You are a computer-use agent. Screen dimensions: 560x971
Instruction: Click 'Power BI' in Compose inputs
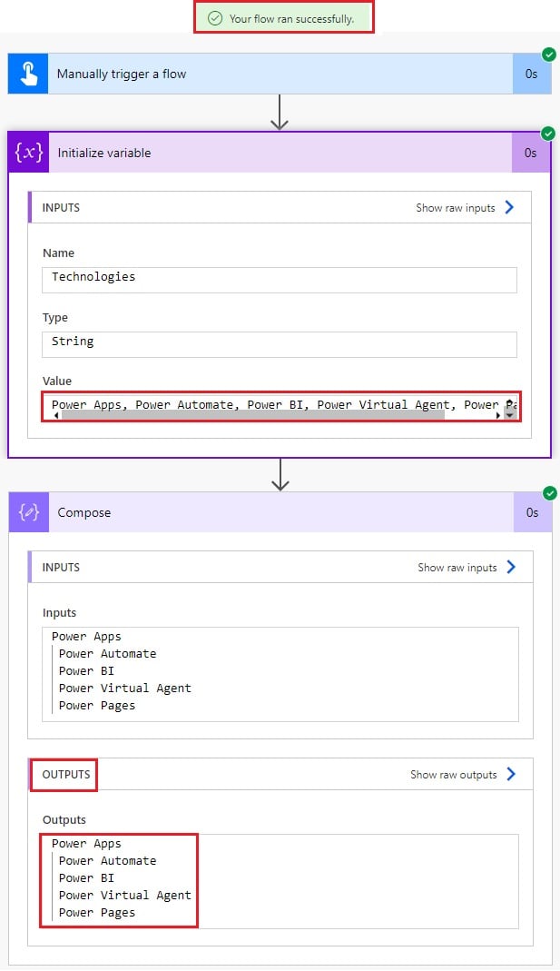coord(86,671)
